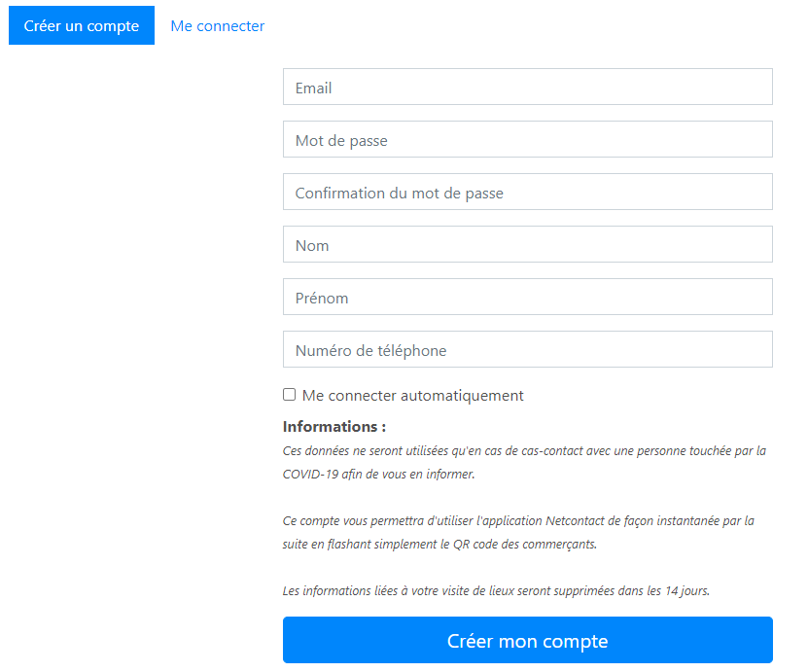808x672 pixels.
Task: Click into the Mot de passe field
Action: point(528,139)
